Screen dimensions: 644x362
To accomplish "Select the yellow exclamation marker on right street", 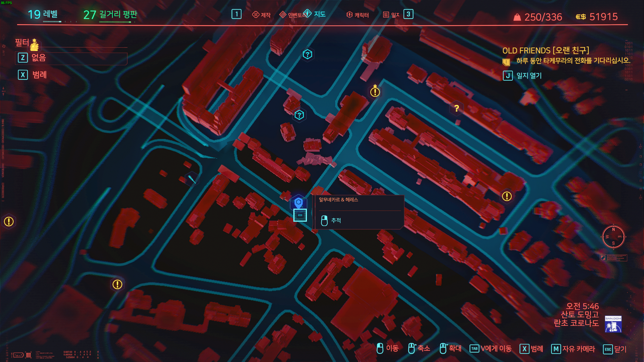I will coord(507,196).
